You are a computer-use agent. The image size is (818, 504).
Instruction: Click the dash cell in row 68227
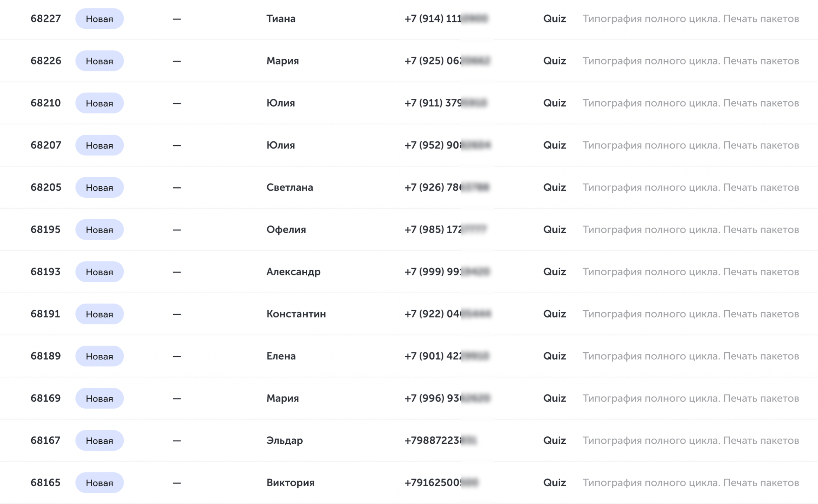tap(177, 19)
